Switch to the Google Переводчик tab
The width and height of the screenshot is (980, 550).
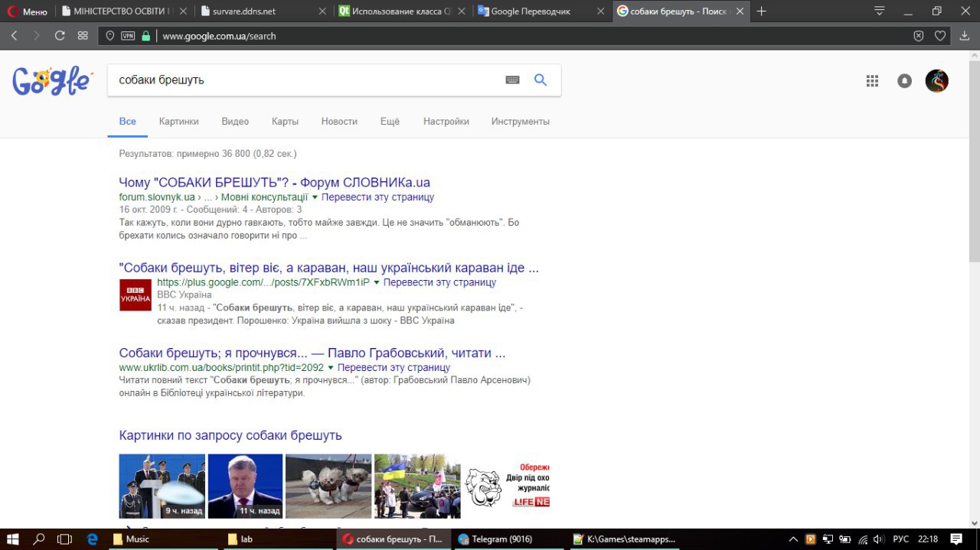(x=541, y=11)
